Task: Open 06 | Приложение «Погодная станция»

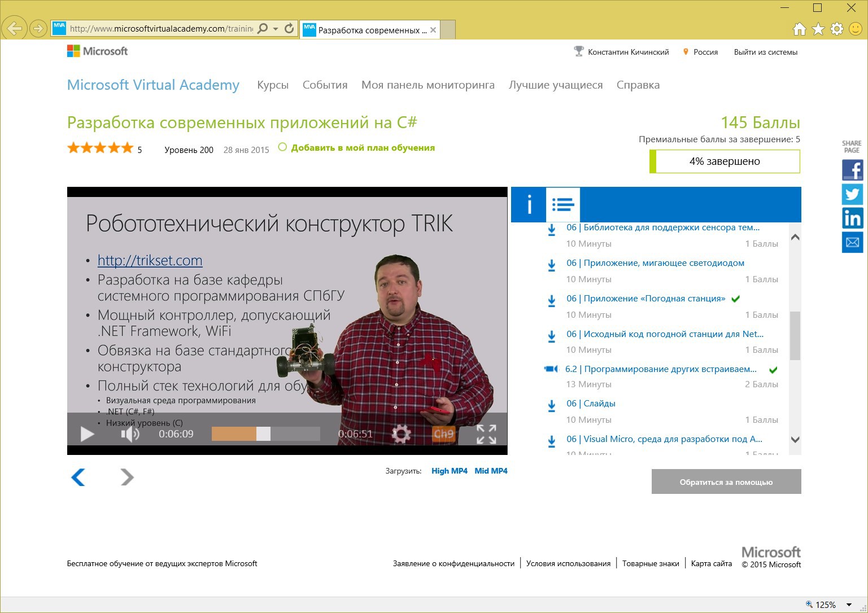Action: (645, 299)
